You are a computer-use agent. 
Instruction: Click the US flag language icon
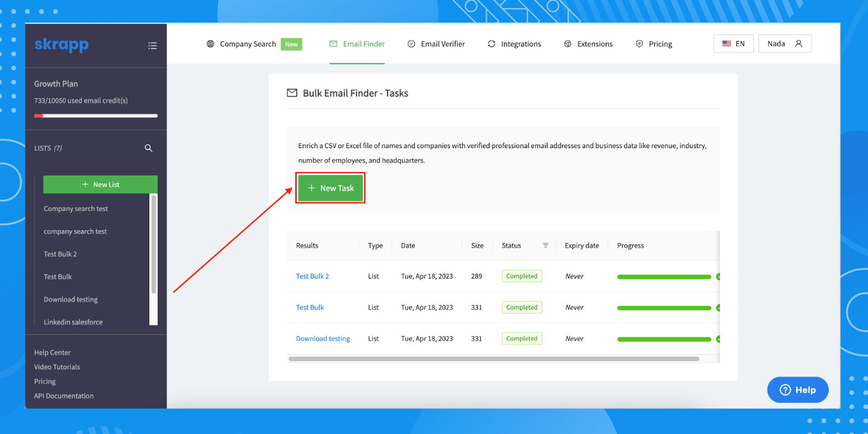(727, 44)
